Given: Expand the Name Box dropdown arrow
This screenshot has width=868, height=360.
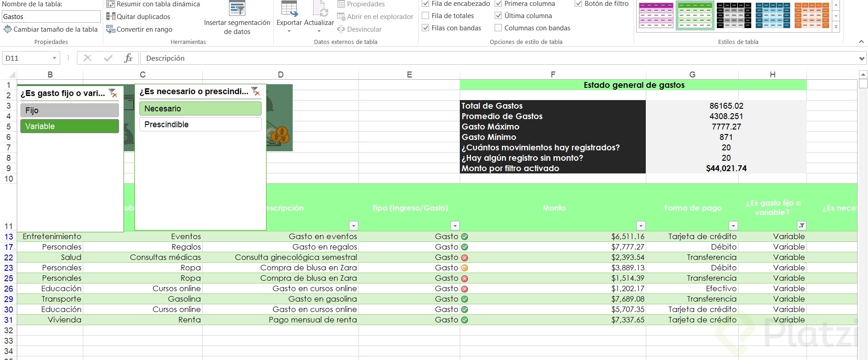Looking at the screenshot, I should [x=54, y=58].
